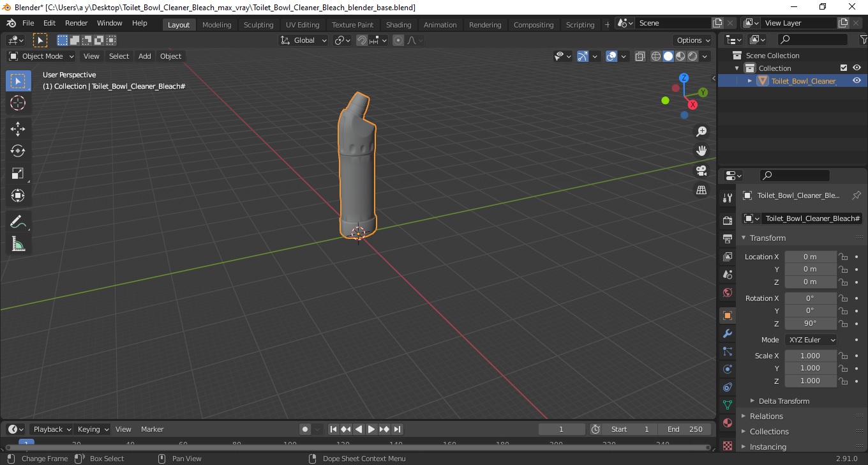Switch perspective/orthographic grid icon
Viewport: 868px width, 465px height.
pyautogui.click(x=701, y=190)
